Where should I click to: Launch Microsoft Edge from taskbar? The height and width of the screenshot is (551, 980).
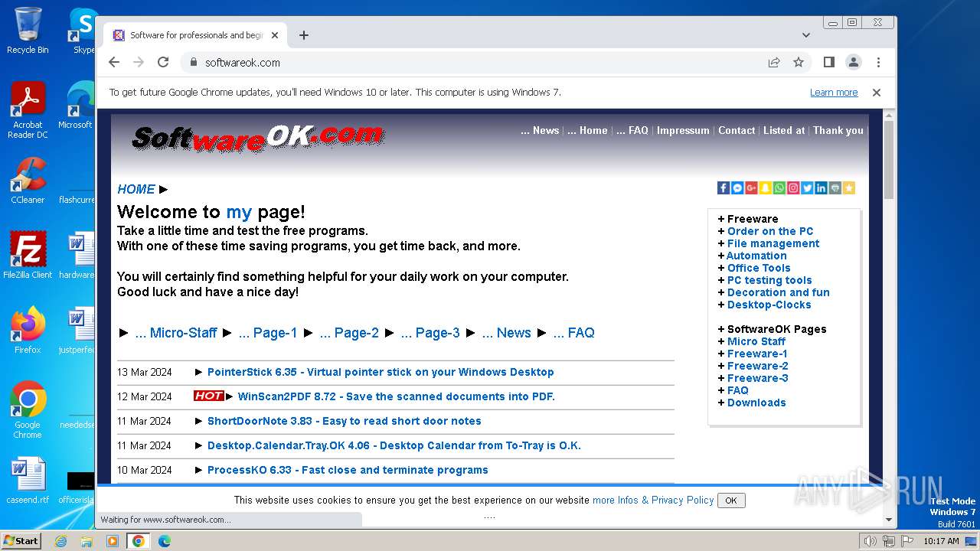coord(165,541)
